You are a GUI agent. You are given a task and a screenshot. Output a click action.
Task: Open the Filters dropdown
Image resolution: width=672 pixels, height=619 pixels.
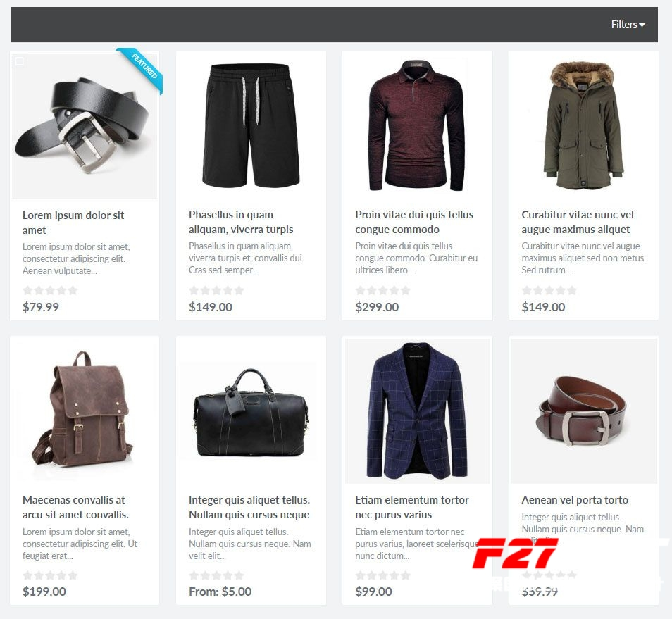click(x=628, y=25)
